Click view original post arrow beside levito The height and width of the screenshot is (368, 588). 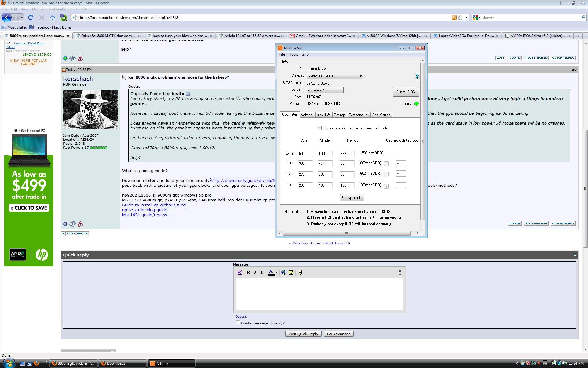[x=188, y=94]
